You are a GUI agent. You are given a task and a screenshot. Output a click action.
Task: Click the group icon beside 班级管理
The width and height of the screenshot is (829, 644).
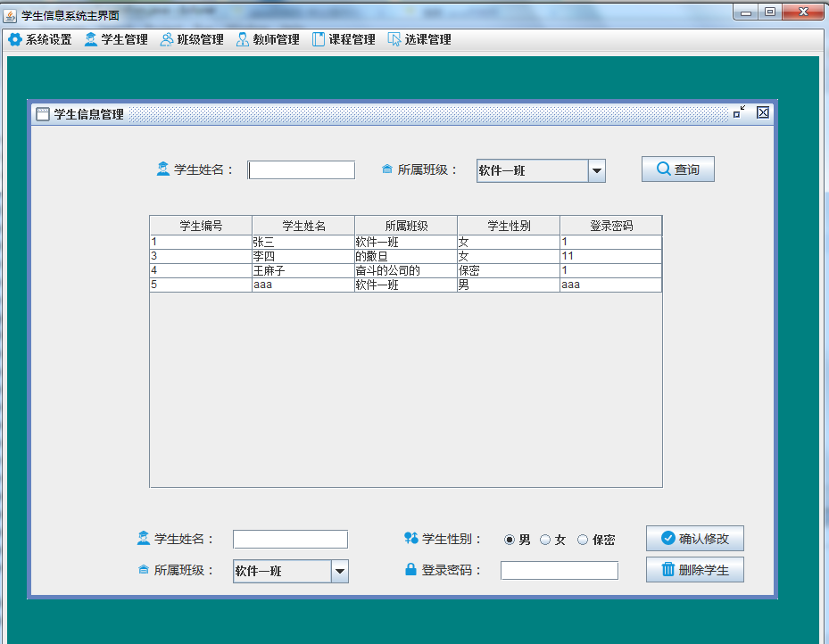(x=167, y=39)
